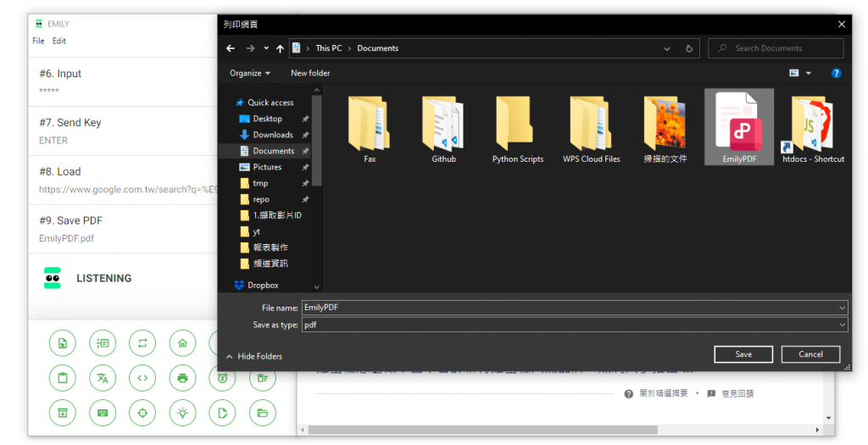Click the code brackets icon in EMILY
The height and width of the screenshot is (445, 868).
(142, 378)
